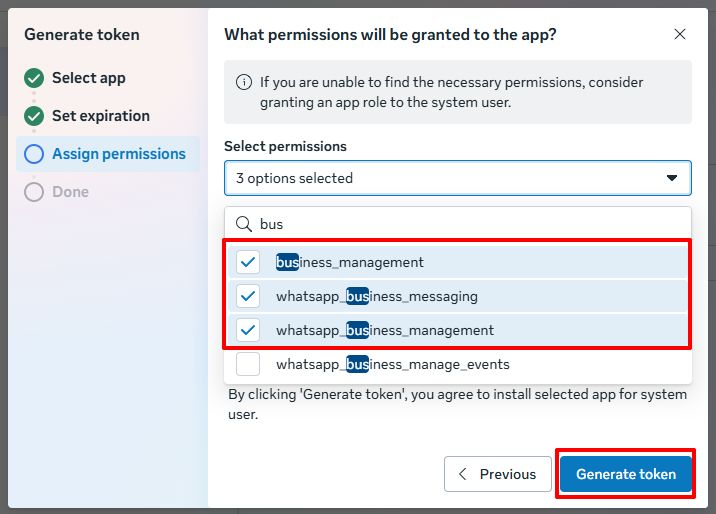
Task: Go back with the Previous button
Action: pyautogui.click(x=497, y=474)
